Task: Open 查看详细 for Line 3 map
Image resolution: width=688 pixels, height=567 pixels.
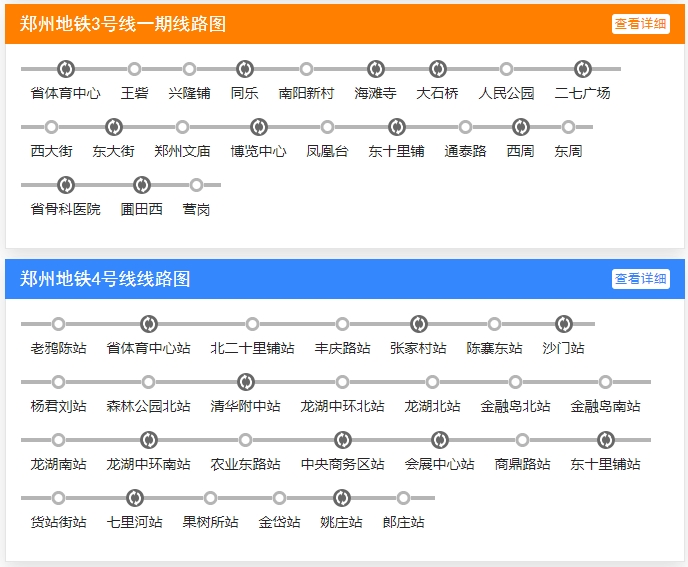Action: tap(641, 24)
